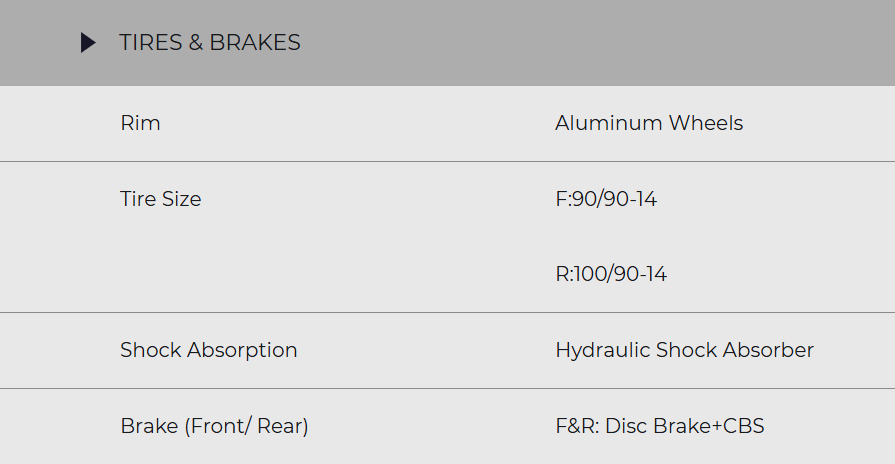Click the divider line below the Rim row
The image size is (895, 464).
pos(447,161)
